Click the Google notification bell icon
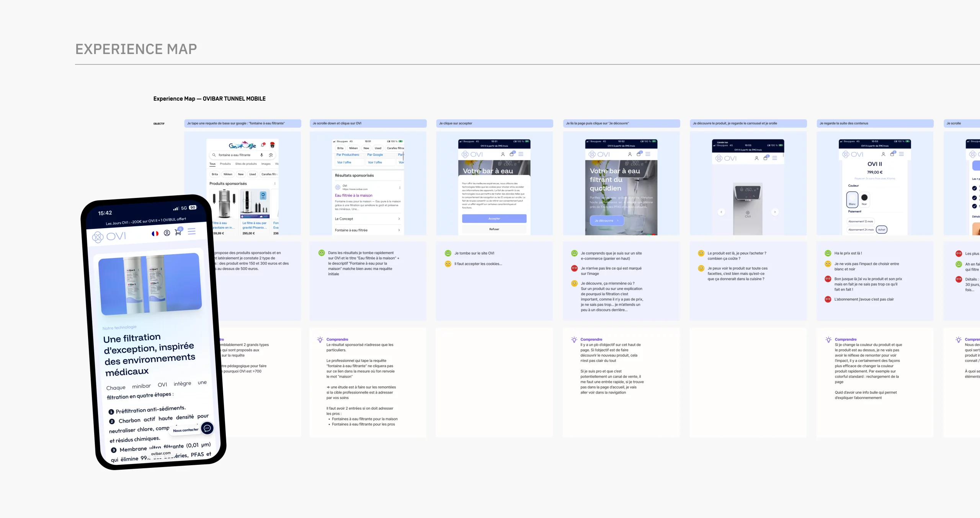Screen dimensions: 980x518 tap(263, 145)
